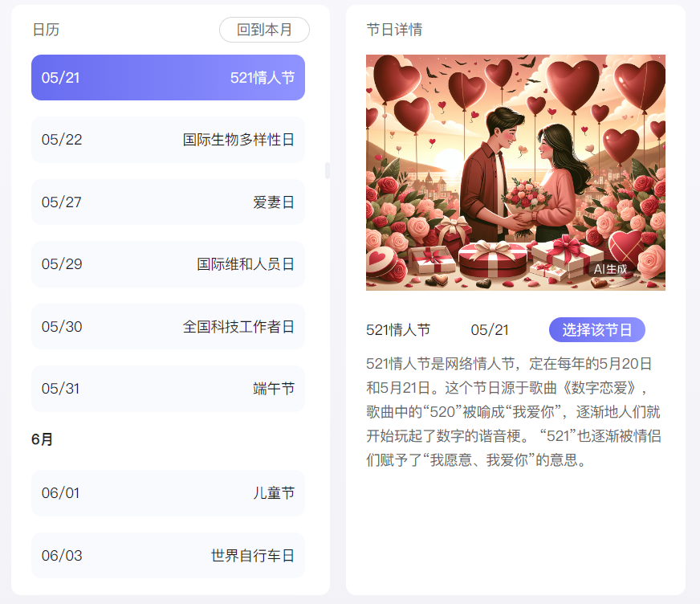Open the 06/03 世界自行车日 entry
Viewport: 700px width, 604px height.
(168, 555)
